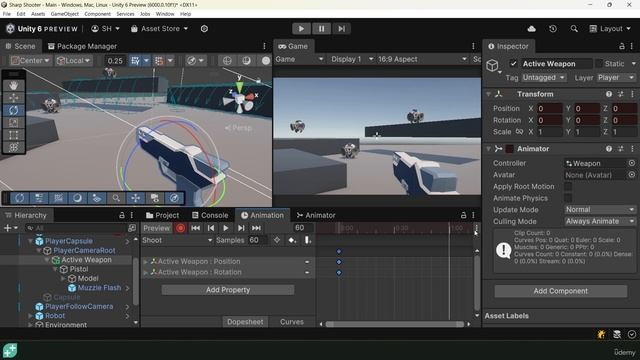This screenshot has width=640, height=360.
Task: Click the Add Component button
Action: 560,291
